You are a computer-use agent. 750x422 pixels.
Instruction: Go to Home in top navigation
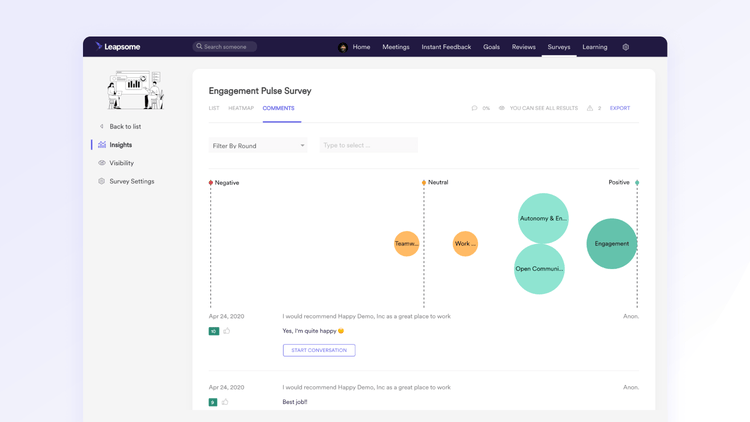(x=361, y=47)
